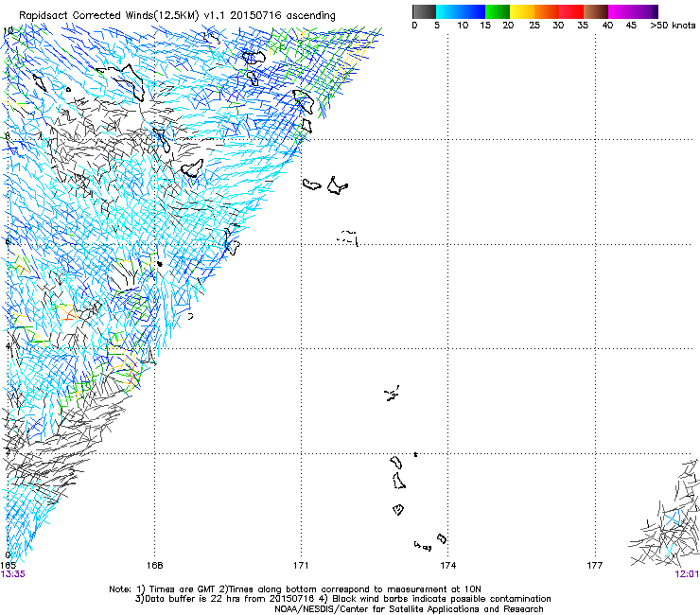This screenshot has height=615, width=700.
Task: Click the longitude label '177'
Action: pyautogui.click(x=595, y=566)
